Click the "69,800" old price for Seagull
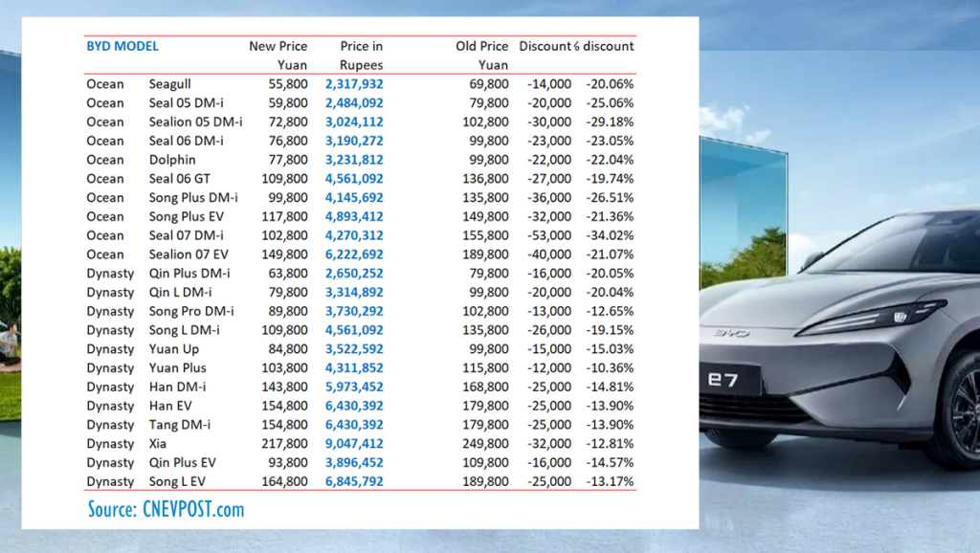980x553 pixels. tap(489, 84)
